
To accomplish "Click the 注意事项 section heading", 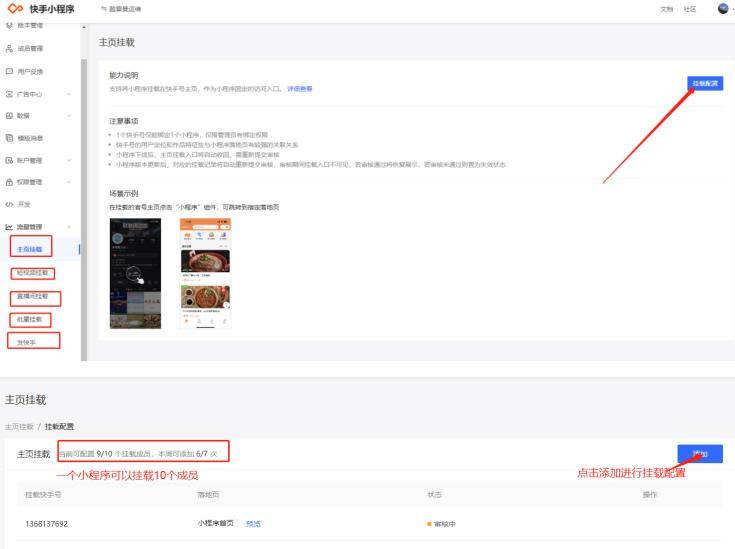I will [x=124, y=121].
